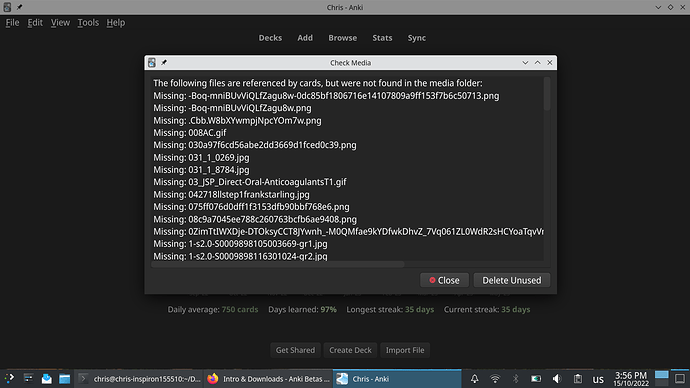Viewport: 690px width, 388px height.
Task: Click the pin icon in Anki main titlebar
Action: [x=19, y=7]
